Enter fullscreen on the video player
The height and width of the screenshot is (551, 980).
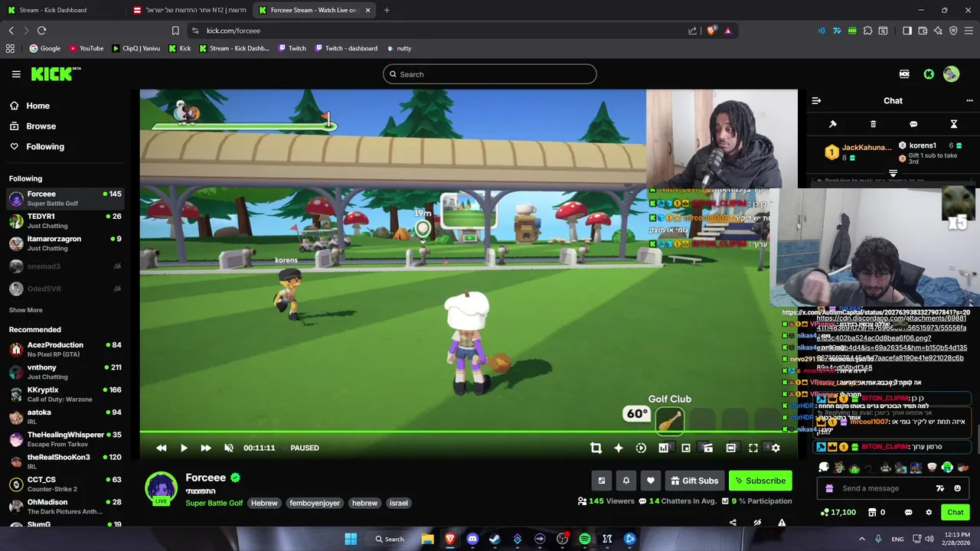point(753,448)
